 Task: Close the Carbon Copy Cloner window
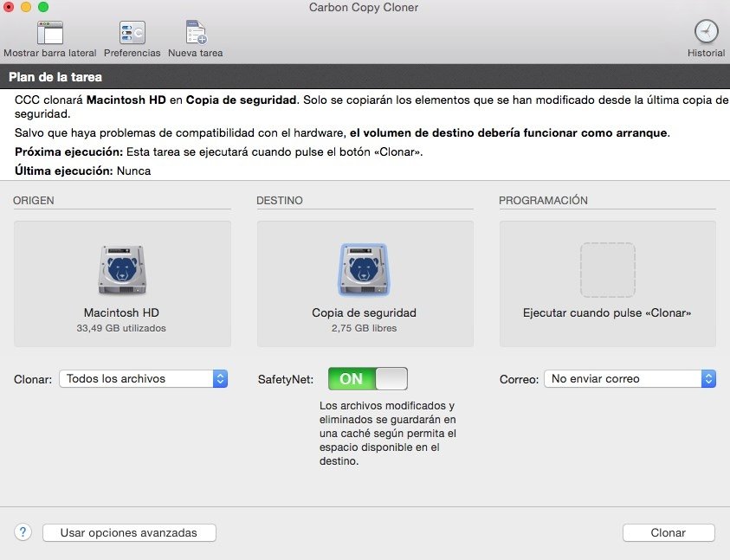pyautogui.click(x=8, y=7)
